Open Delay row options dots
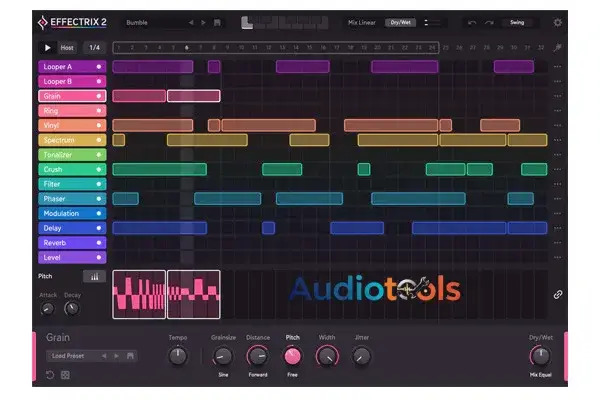Viewport: 600px width, 400px height. click(x=558, y=228)
